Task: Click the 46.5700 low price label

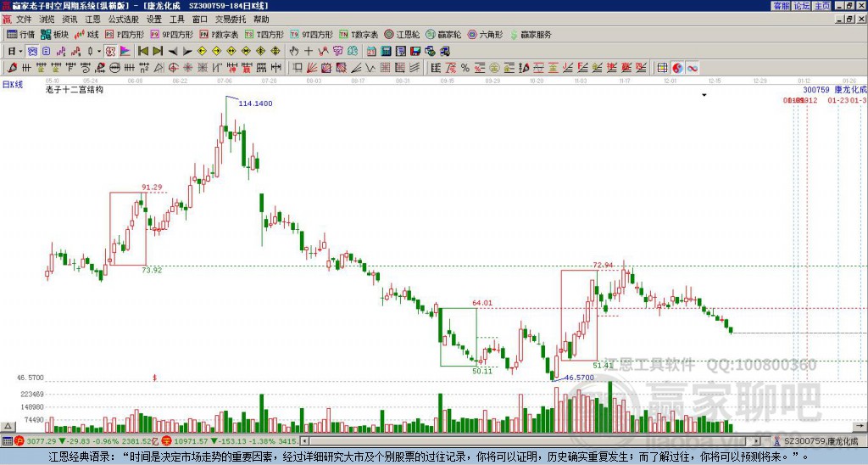Action: (x=579, y=378)
